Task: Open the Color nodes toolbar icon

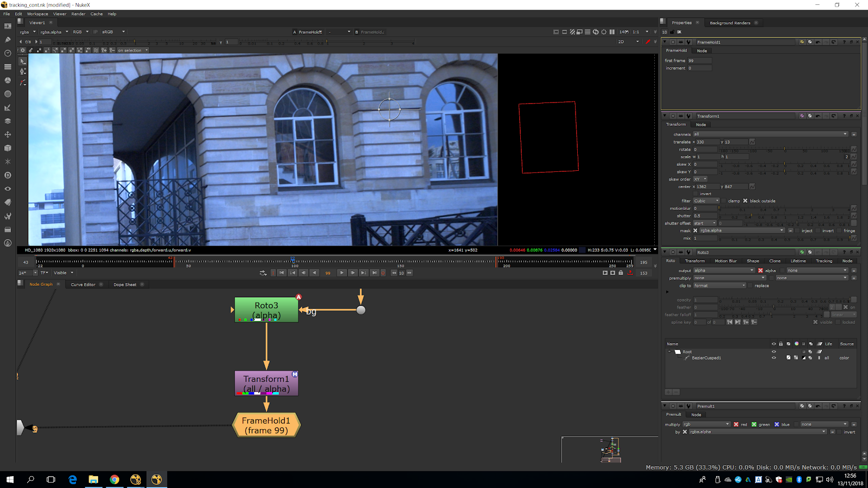Action: (8, 80)
